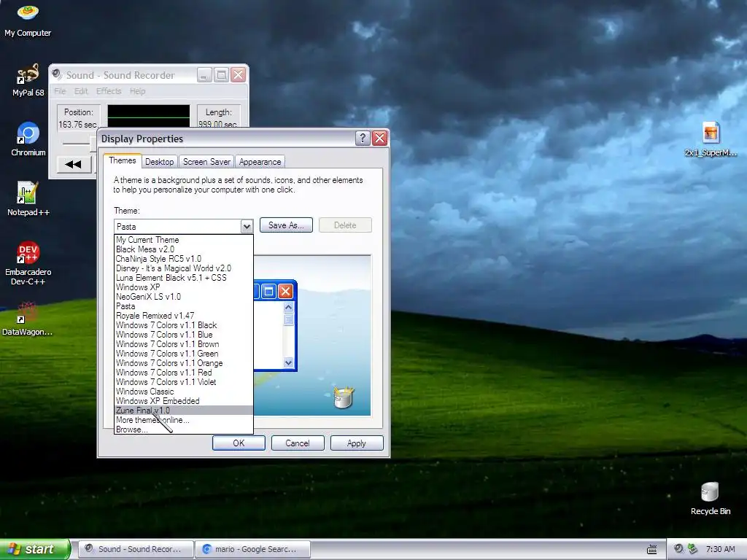Click OK in Display Properties
Viewport: 747px width, 560px height.
[x=239, y=443]
